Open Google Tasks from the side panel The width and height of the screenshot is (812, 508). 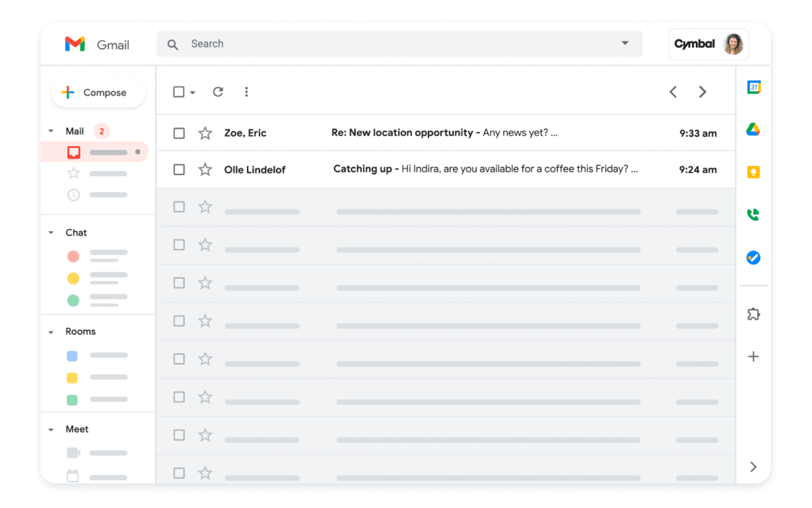754,258
